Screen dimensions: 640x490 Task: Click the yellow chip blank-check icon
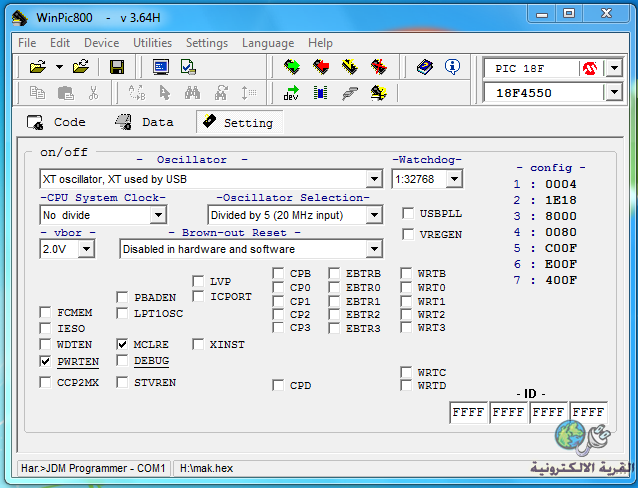point(378,93)
